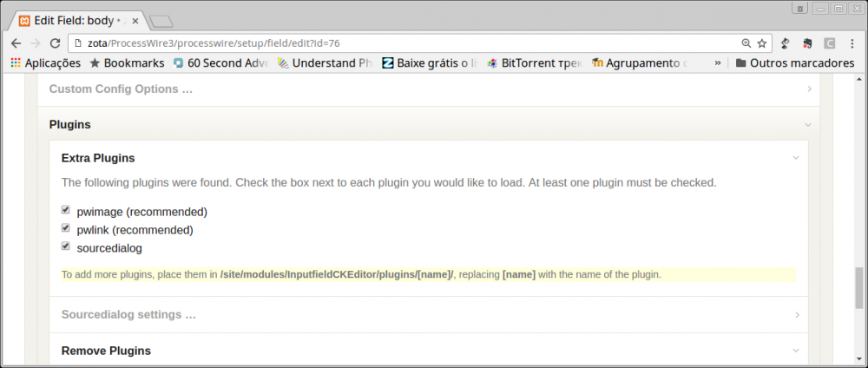Maximize the browser window
Screen dimensions: 868x368
pyautogui.click(x=838, y=9)
